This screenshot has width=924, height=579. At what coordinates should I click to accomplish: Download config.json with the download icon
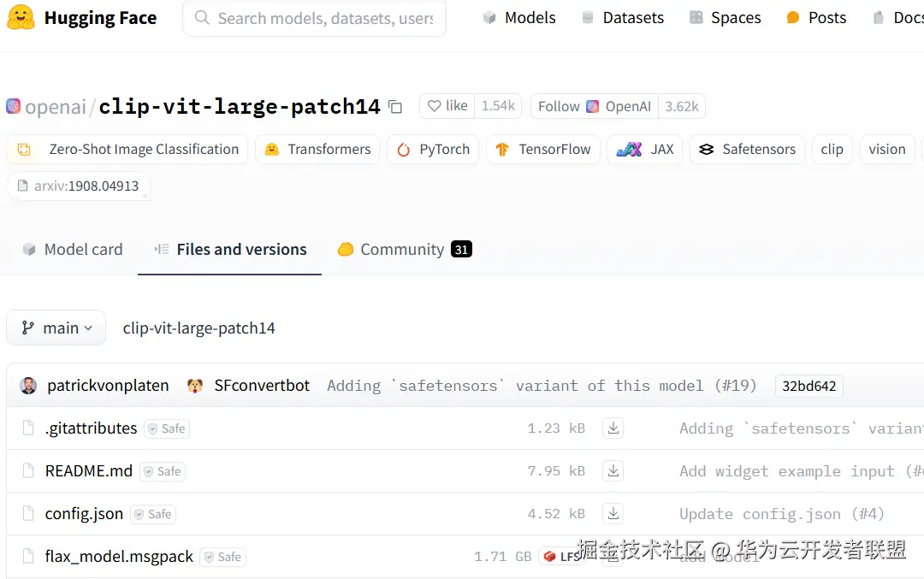pyautogui.click(x=613, y=514)
